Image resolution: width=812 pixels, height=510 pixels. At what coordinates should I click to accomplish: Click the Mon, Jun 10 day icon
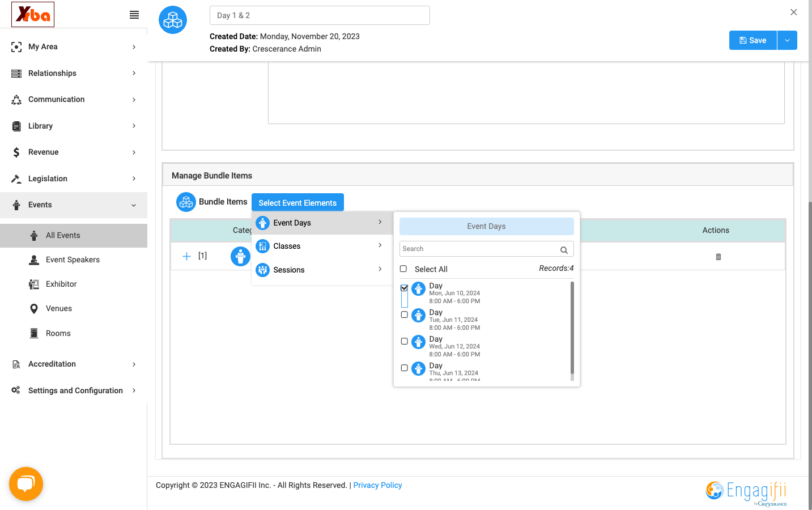pyautogui.click(x=418, y=288)
